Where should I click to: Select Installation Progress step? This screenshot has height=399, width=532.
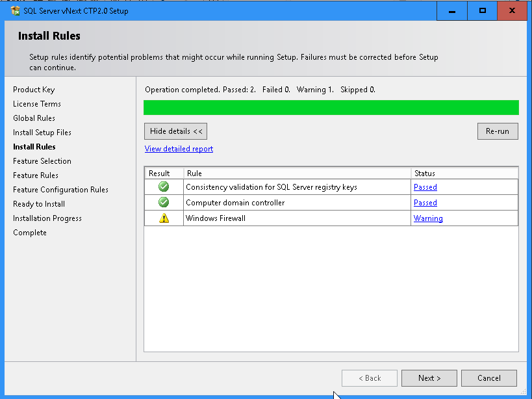tap(47, 218)
